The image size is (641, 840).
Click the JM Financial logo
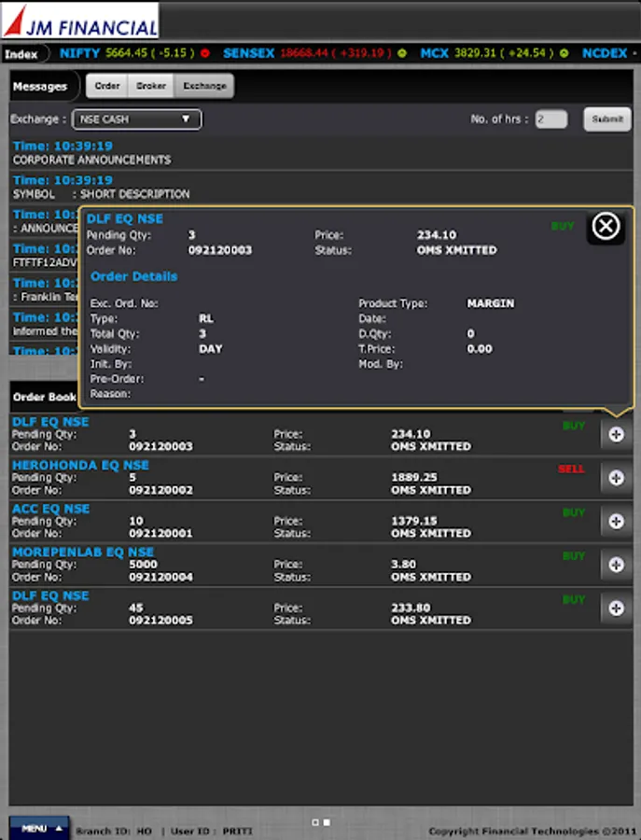pyautogui.click(x=80, y=21)
